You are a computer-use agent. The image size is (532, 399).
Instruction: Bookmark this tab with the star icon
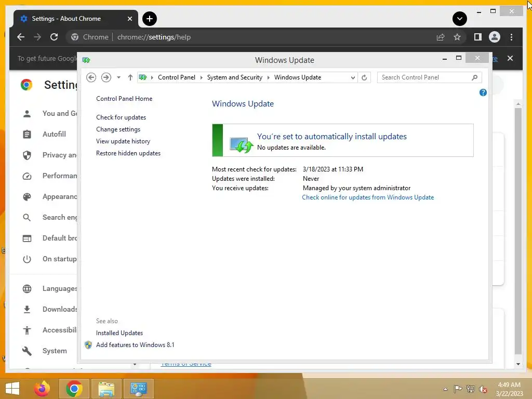pos(457,37)
